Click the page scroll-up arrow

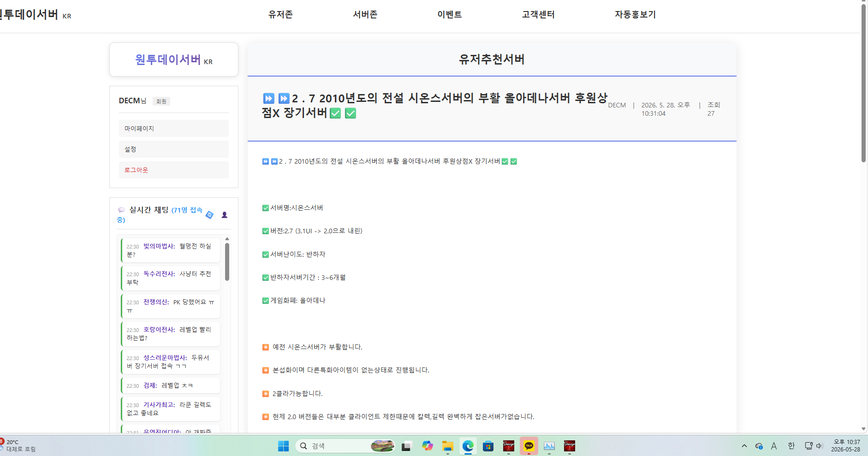[x=864, y=2]
